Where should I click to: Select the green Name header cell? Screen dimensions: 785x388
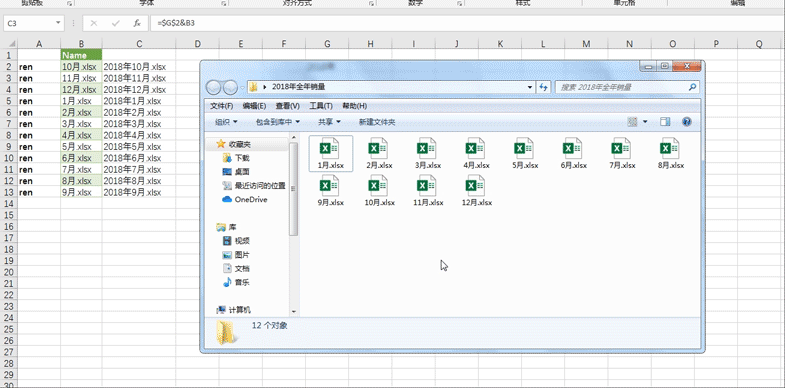click(81, 55)
